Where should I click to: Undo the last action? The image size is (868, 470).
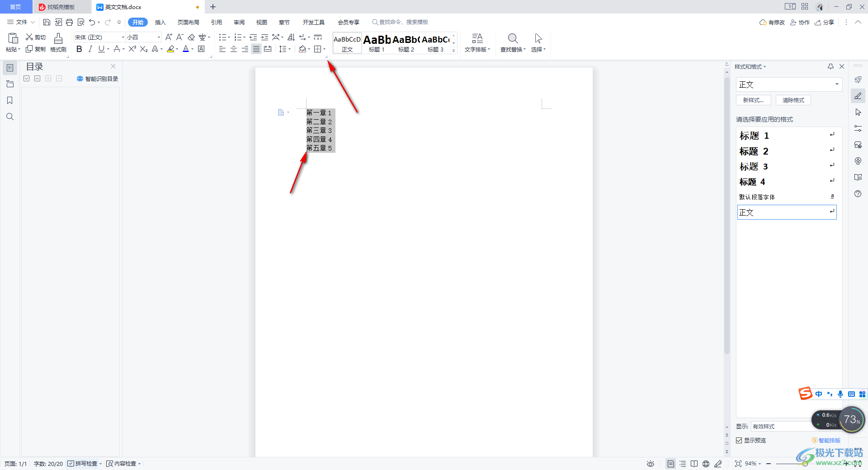pos(92,22)
